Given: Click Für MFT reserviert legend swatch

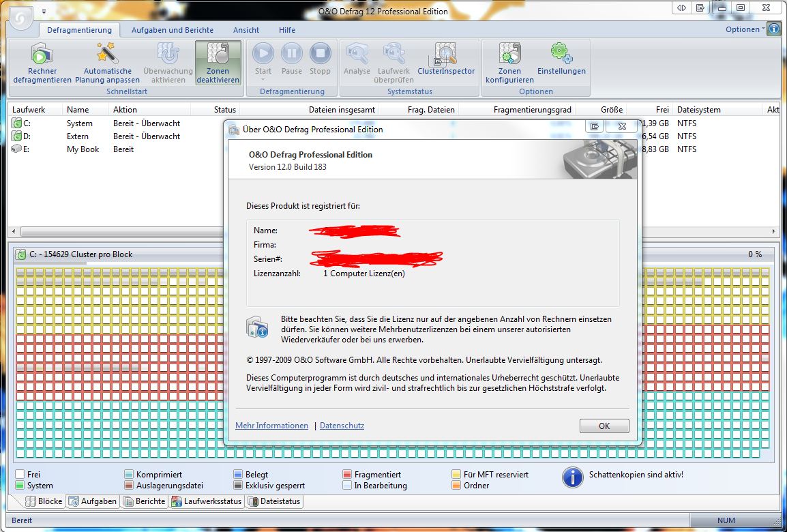Looking at the screenshot, I should 456,474.
